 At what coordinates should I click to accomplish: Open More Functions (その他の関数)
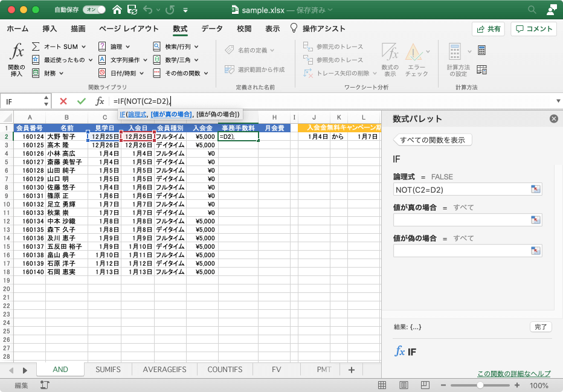(x=180, y=73)
